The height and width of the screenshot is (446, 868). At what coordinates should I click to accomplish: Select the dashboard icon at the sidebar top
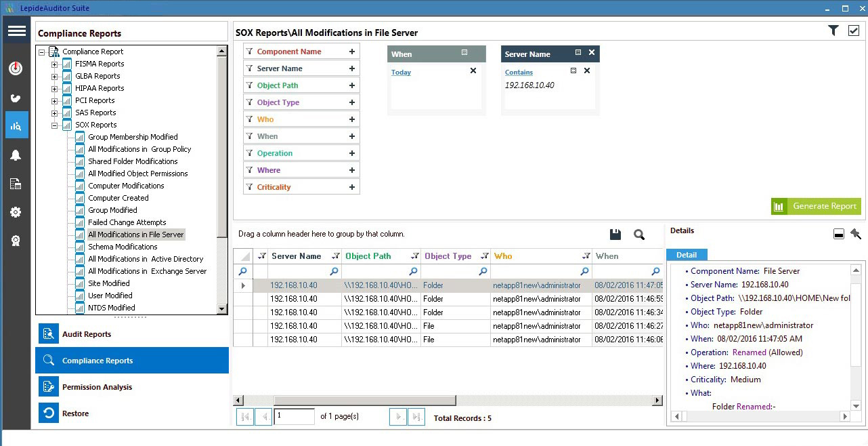[x=16, y=68]
